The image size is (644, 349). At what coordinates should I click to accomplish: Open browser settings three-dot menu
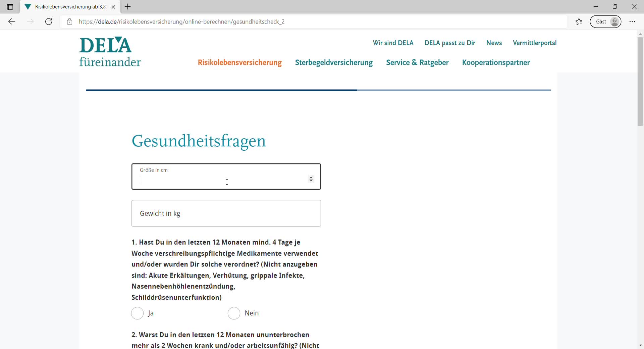pos(632,21)
